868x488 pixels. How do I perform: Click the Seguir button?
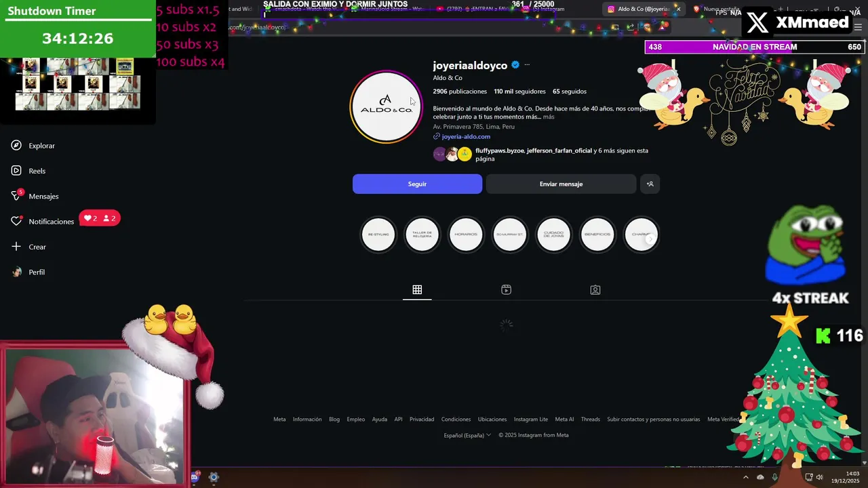(417, 184)
